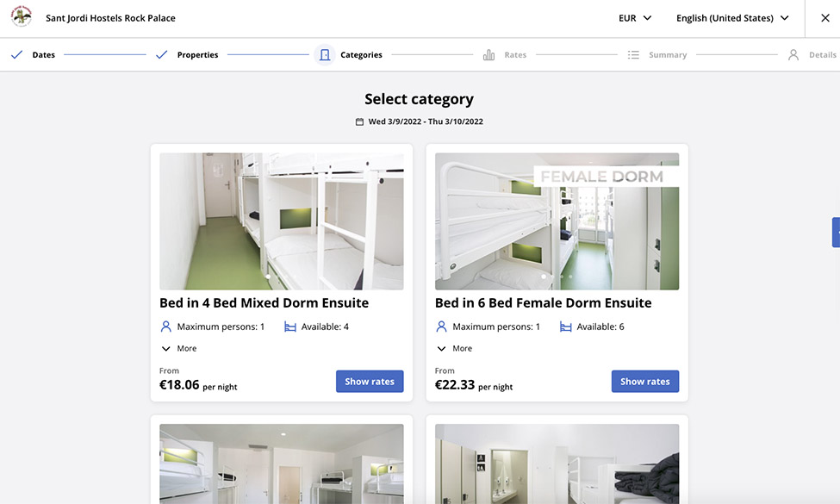Click the date range Wed 3/9/2022 - Thu 3/10/2022
The height and width of the screenshot is (504, 840).
pos(426,121)
